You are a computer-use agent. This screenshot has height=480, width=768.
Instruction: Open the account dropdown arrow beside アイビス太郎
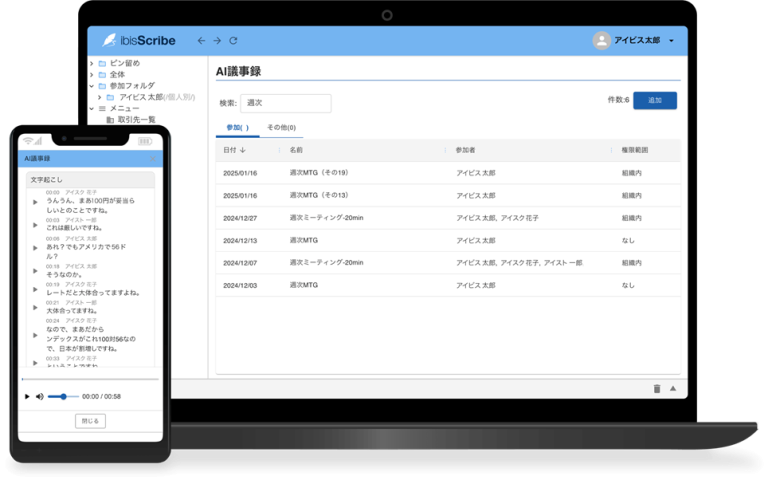tap(671, 41)
